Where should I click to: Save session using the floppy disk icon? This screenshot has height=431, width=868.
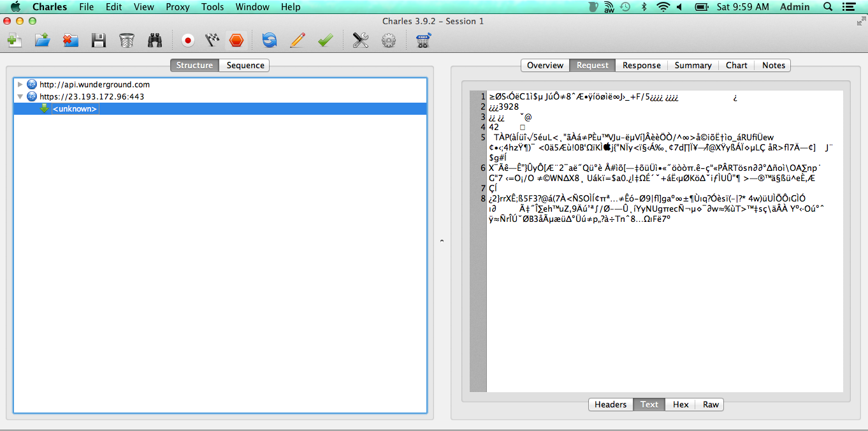(98, 41)
